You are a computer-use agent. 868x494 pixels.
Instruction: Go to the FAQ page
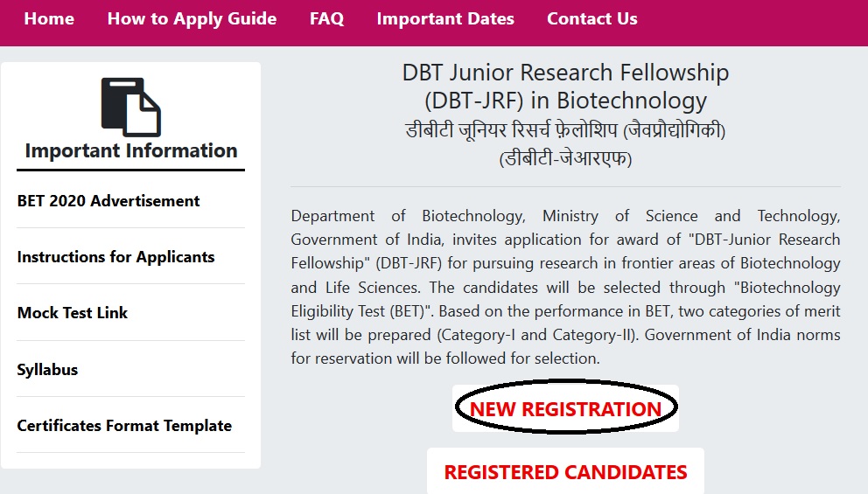[x=326, y=19]
